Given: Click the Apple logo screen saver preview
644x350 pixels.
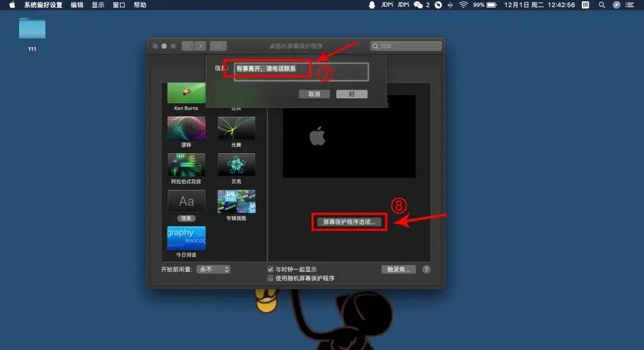Looking at the screenshot, I should [349, 137].
